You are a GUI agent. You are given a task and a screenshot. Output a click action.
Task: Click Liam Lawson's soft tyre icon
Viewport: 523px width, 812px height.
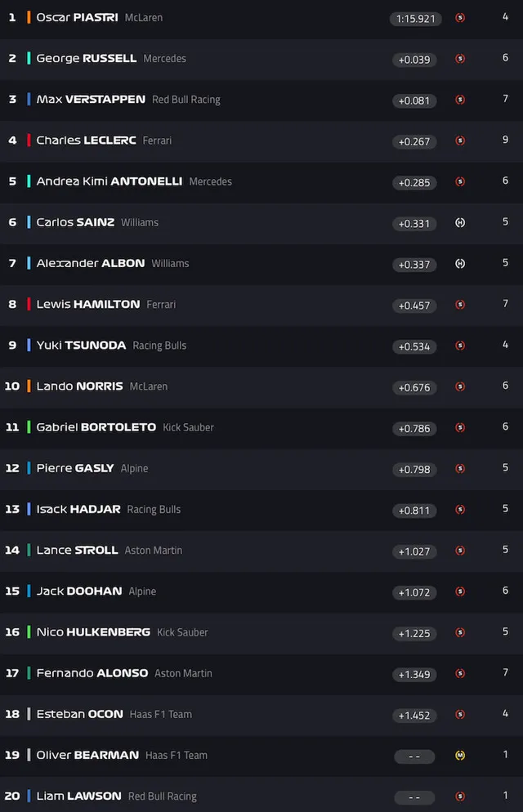click(x=460, y=796)
